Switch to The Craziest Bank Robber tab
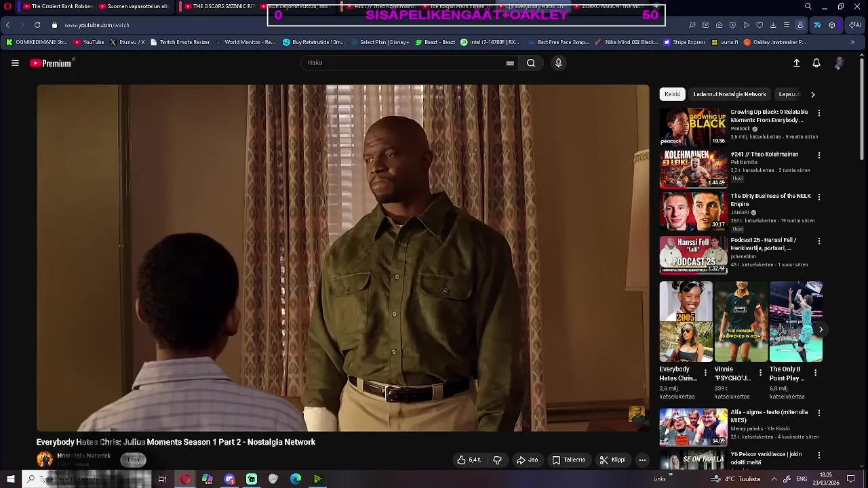The height and width of the screenshot is (488, 868). (57, 7)
